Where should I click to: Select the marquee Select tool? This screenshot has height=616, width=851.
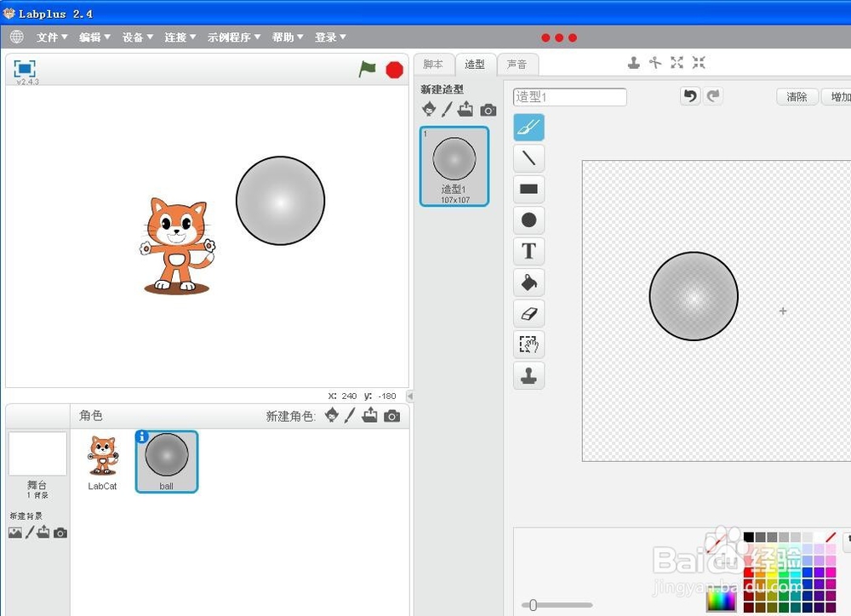click(x=528, y=344)
